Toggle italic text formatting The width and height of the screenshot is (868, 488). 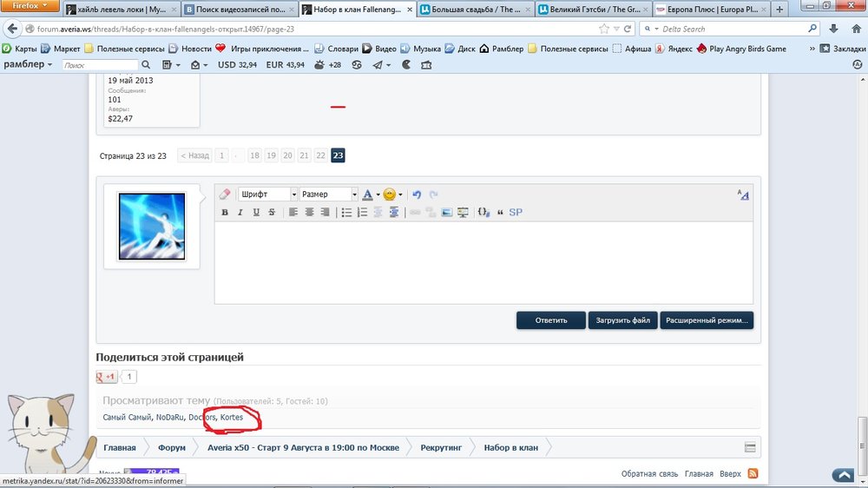pos(240,212)
